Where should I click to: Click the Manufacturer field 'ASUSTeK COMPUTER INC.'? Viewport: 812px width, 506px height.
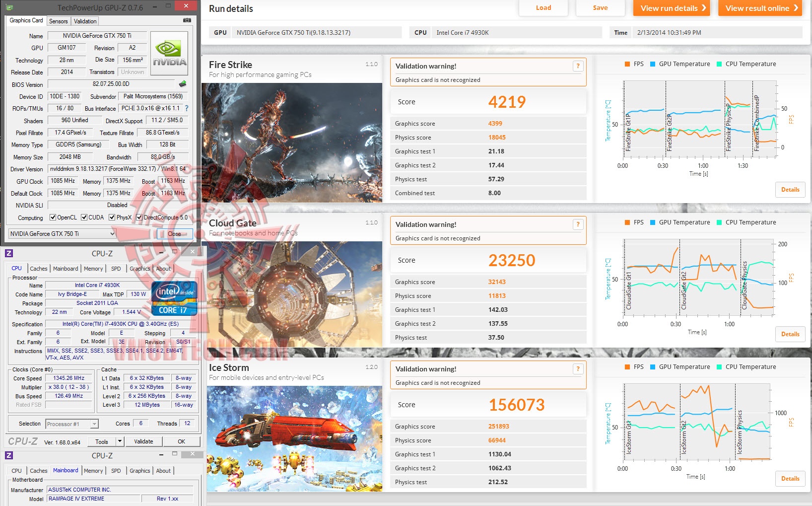click(120, 490)
